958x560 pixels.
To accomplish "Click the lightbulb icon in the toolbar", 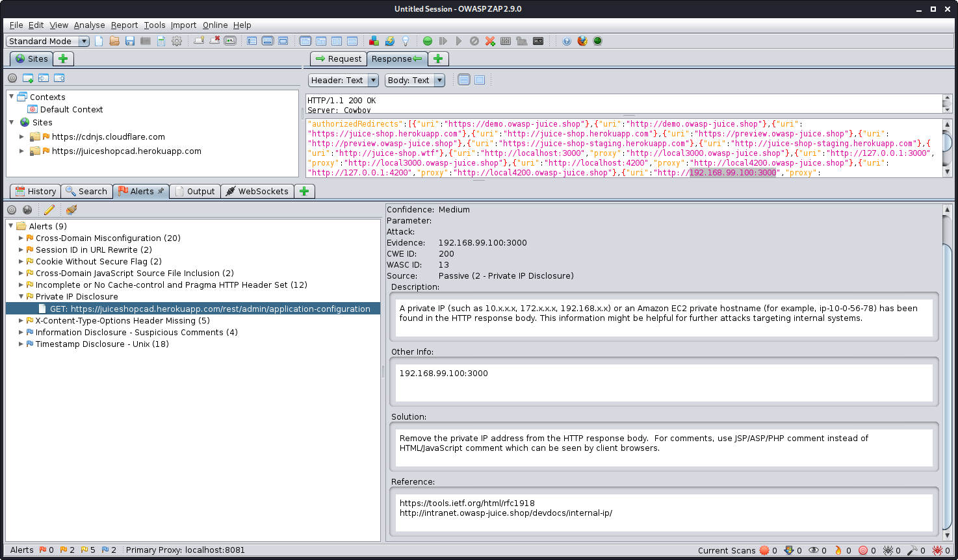I will [x=406, y=41].
